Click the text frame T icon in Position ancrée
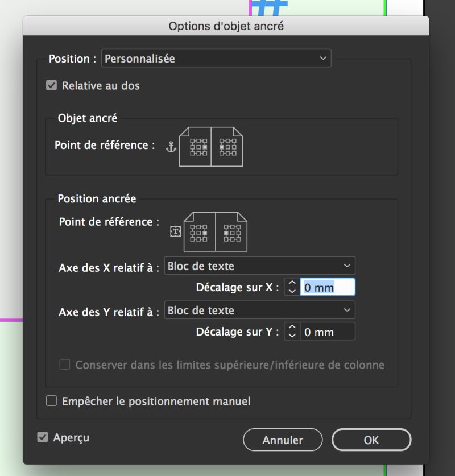This screenshot has height=476, width=455. 175,231
